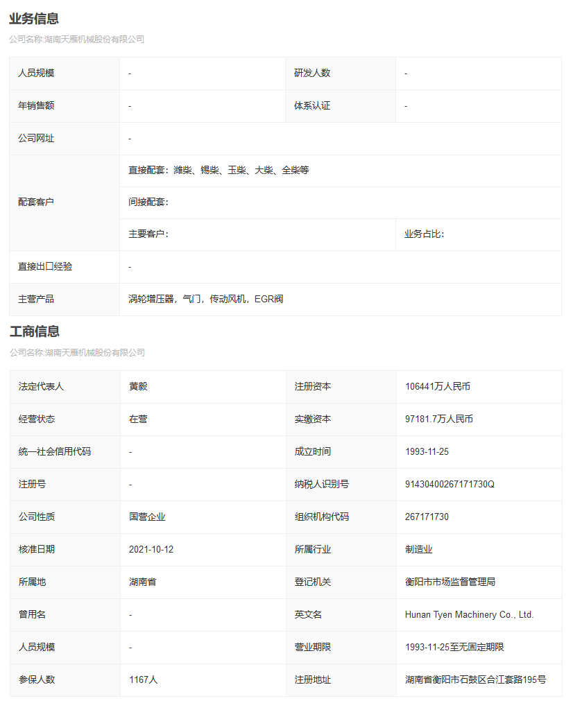Screen dimensions: 573x728
Task: Click the 工商信息 section heading
Action: click(35, 331)
